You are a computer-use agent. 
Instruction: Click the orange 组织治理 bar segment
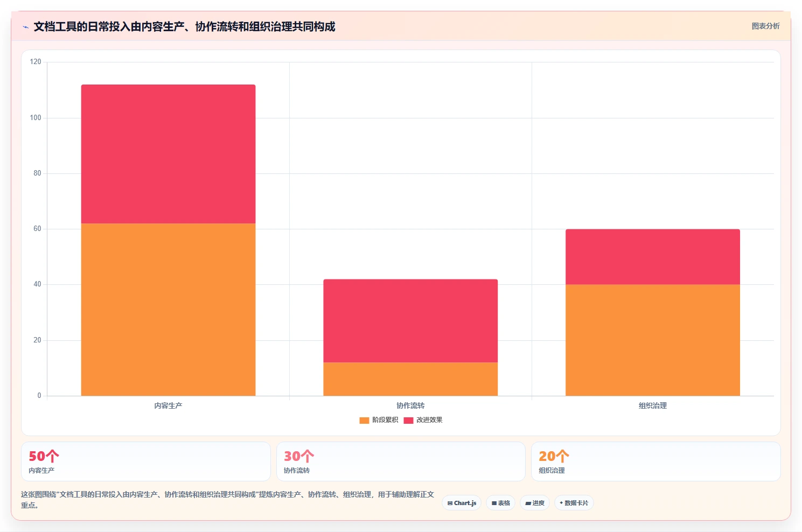click(x=653, y=340)
